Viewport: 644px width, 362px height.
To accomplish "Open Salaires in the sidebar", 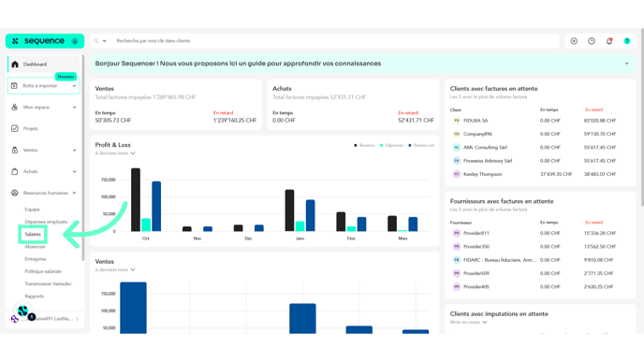I will click(33, 234).
